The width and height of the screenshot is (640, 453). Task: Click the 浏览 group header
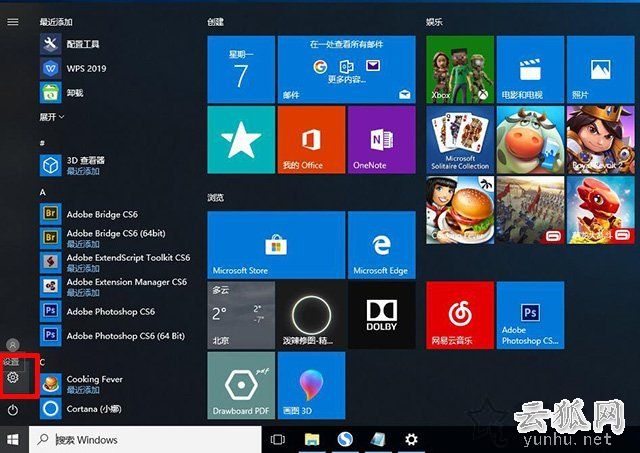coord(216,198)
